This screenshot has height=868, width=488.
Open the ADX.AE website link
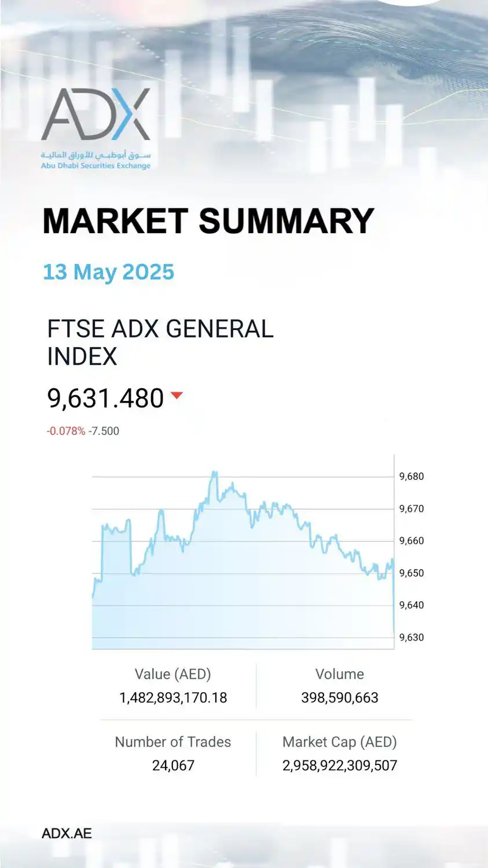tap(67, 833)
